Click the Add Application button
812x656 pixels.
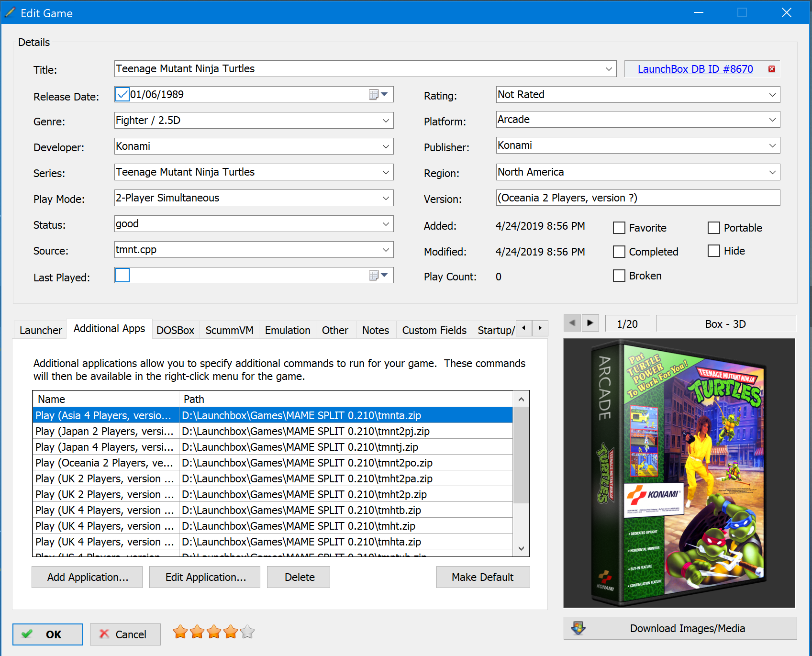point(87,577)
